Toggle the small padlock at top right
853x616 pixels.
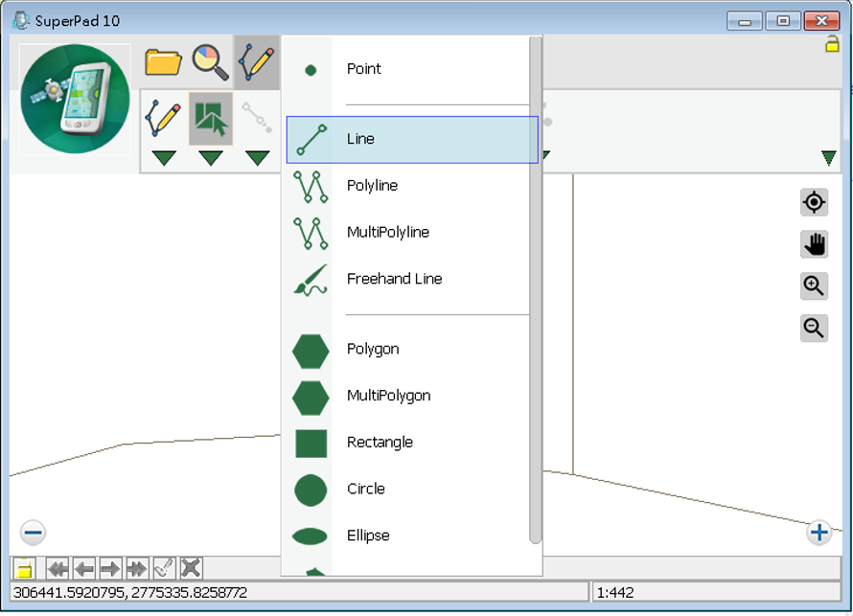click(x=832, y=44)
